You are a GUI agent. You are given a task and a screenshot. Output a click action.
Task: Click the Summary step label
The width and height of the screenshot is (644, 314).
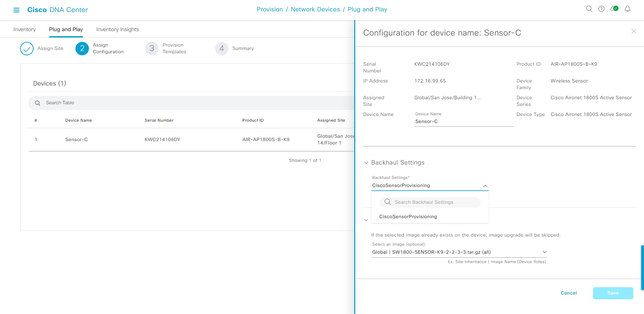tap(243, 48)
